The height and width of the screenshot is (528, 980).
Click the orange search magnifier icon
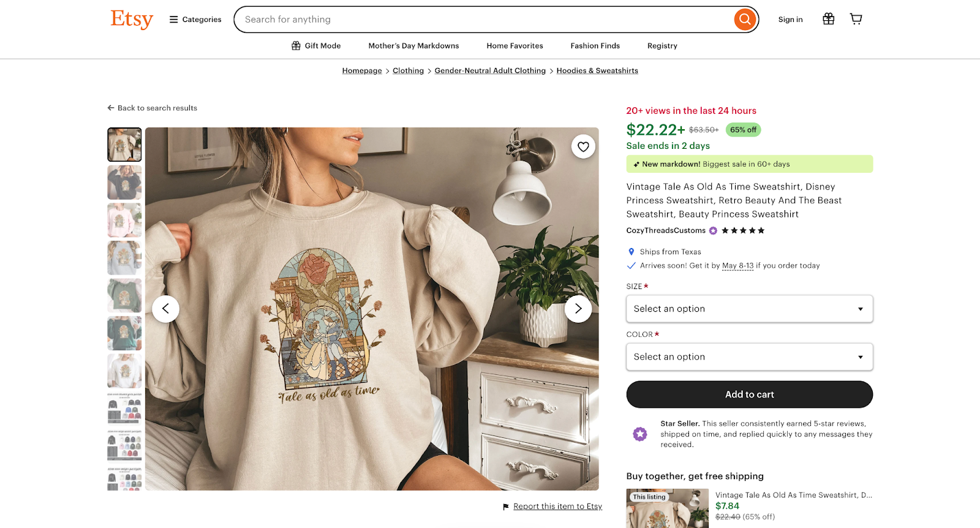coord(744,19)
